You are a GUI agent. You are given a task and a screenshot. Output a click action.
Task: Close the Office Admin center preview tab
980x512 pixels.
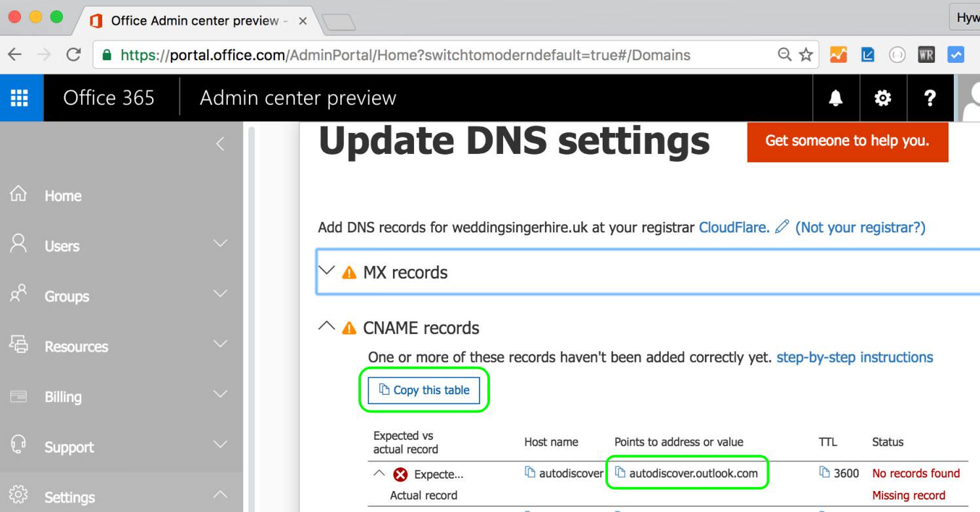tap(303, 21)
